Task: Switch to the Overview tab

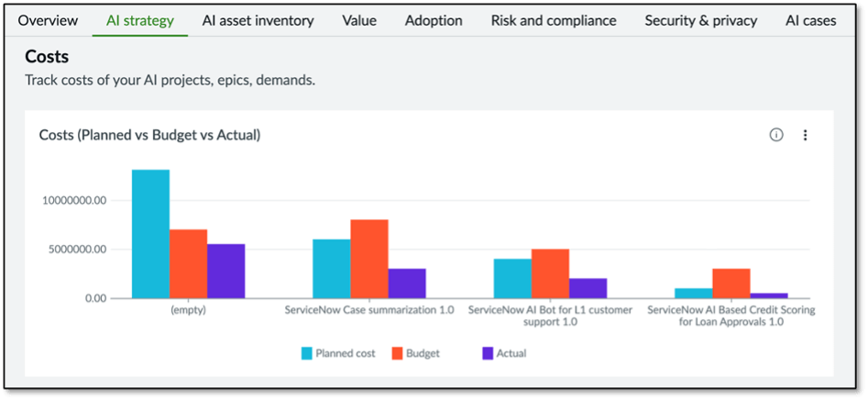Action: (x=48, y=20)
